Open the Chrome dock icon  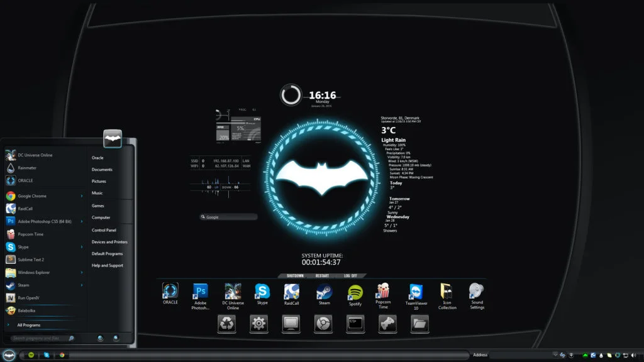coord(323,324)
